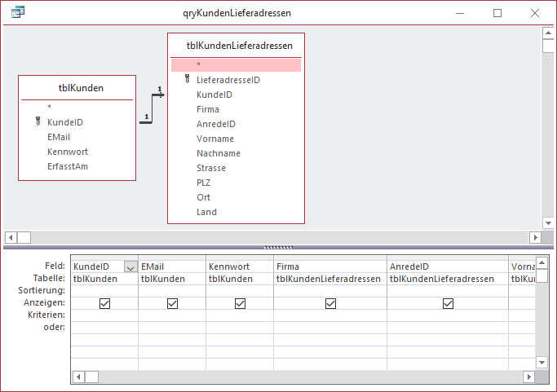Disable the Anzeigen checkbox for Firma column

pyautogui.click(x=330, y=303)
